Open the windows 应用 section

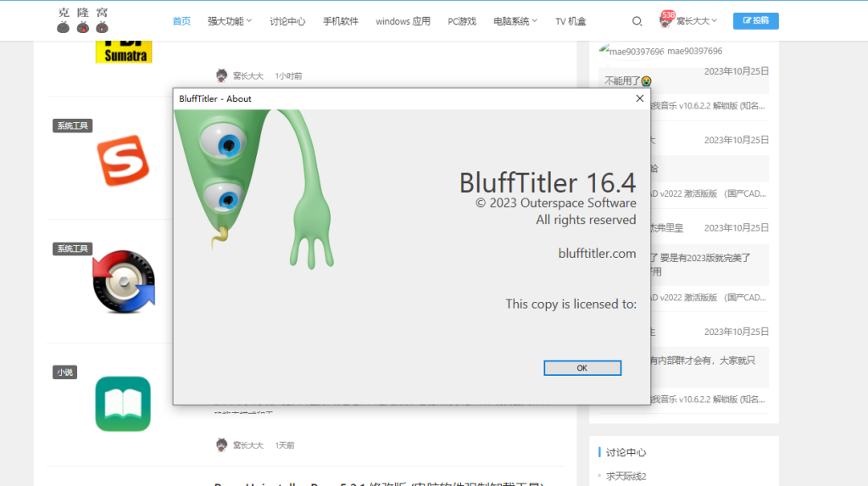(403, 21)
